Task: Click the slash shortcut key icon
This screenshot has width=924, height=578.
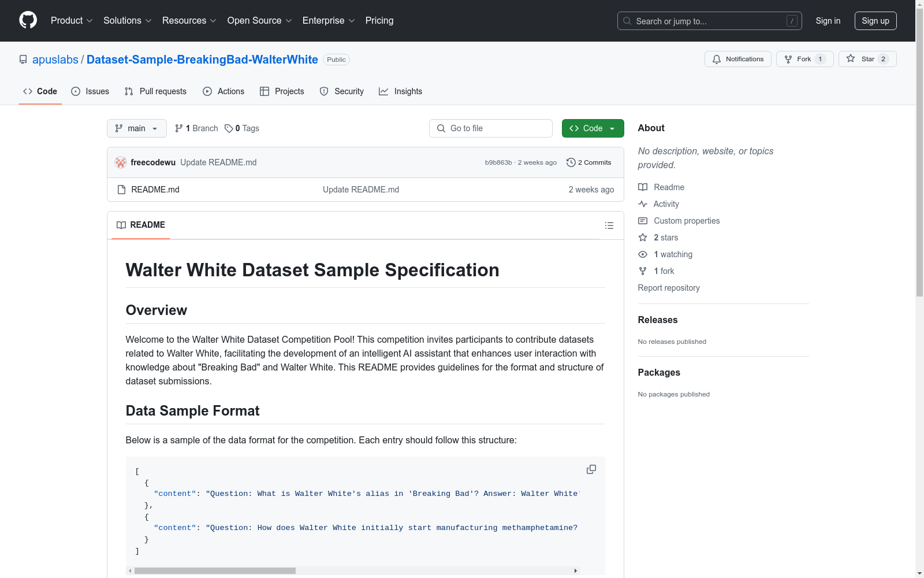Action: point(792,21)
